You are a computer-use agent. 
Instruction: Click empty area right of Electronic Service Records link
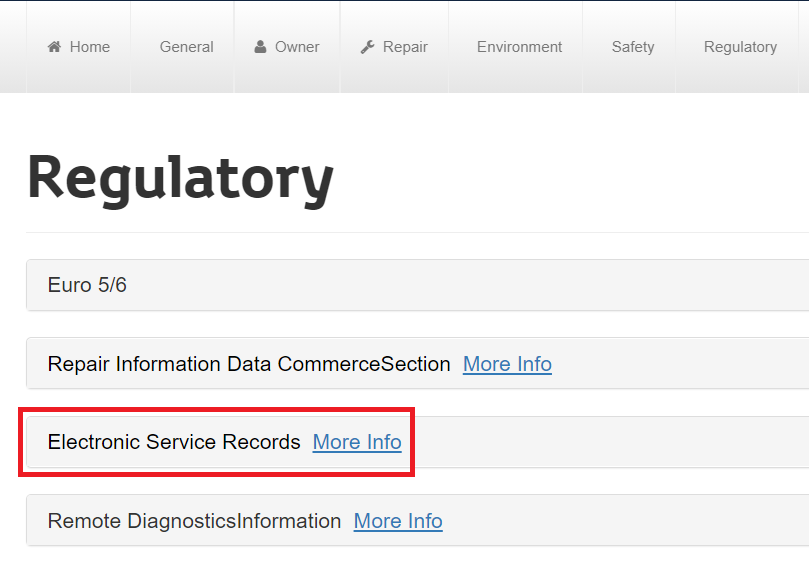609,442
